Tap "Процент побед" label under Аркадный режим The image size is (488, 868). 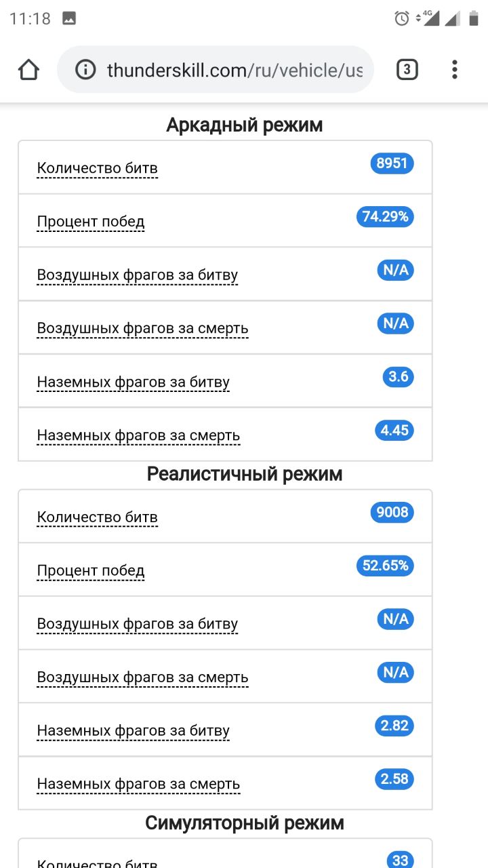91,222
